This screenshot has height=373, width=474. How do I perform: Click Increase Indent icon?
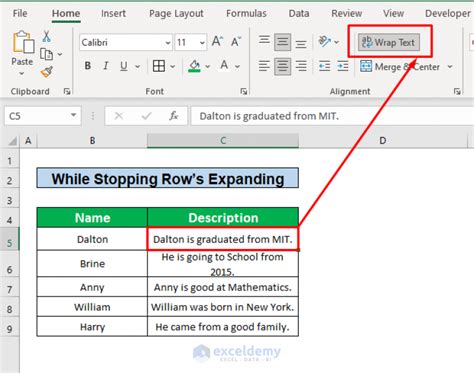pyautogui.click(x=343, y=66)
